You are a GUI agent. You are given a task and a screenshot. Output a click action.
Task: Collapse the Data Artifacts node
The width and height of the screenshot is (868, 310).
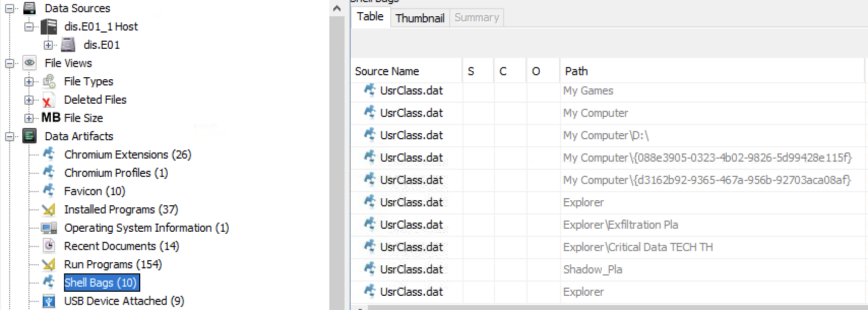pyautogui.click(x=10, y=136)
